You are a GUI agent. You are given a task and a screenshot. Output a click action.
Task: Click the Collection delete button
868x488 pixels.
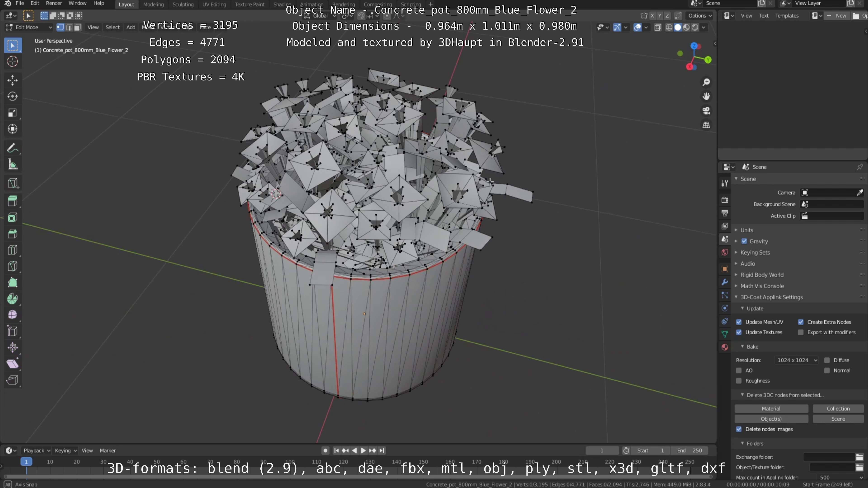click(838, 408)
